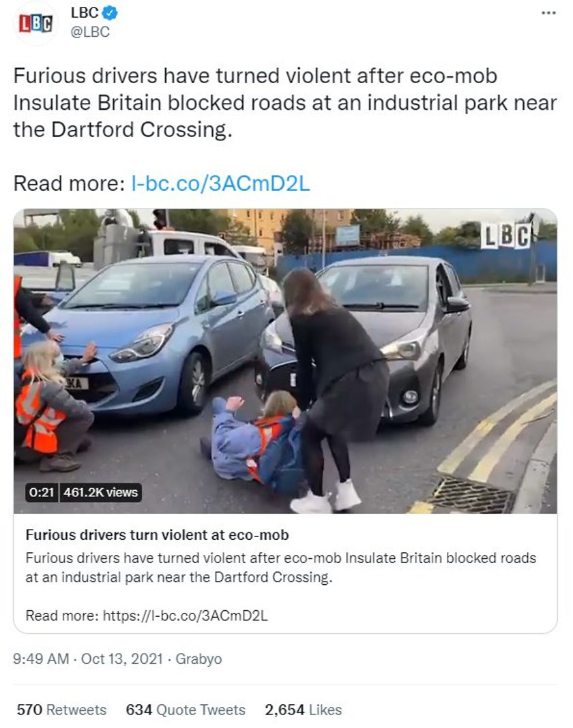View the 2,654 Likes list

303,710
